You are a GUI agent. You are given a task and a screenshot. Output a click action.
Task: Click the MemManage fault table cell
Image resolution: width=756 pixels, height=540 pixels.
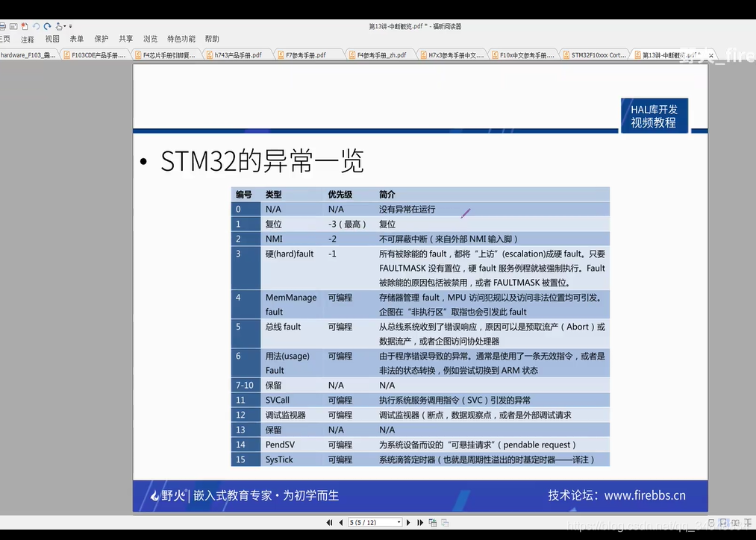(291, 304)
